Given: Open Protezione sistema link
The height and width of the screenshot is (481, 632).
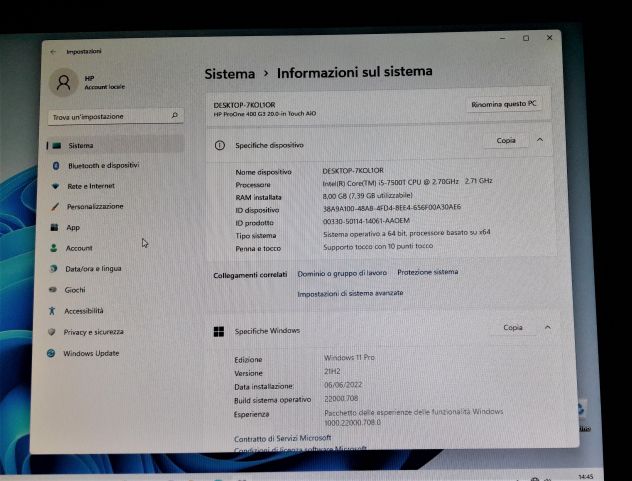Looking at the screenshot, I should pos(428,272).
